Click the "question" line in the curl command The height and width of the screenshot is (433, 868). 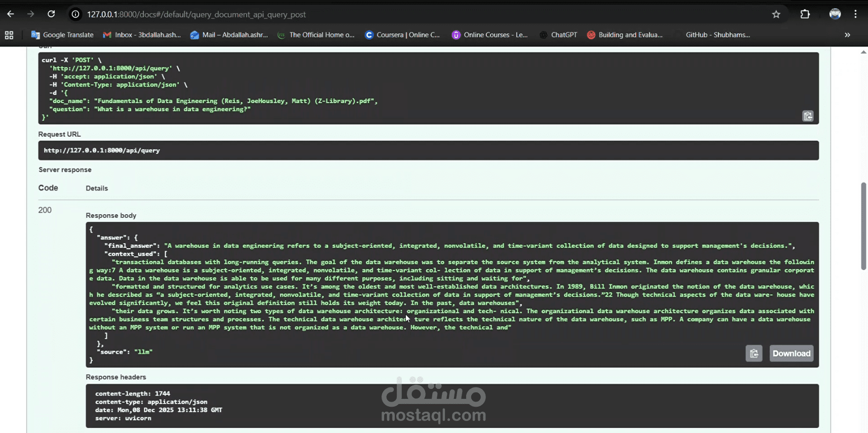[150, 109]
